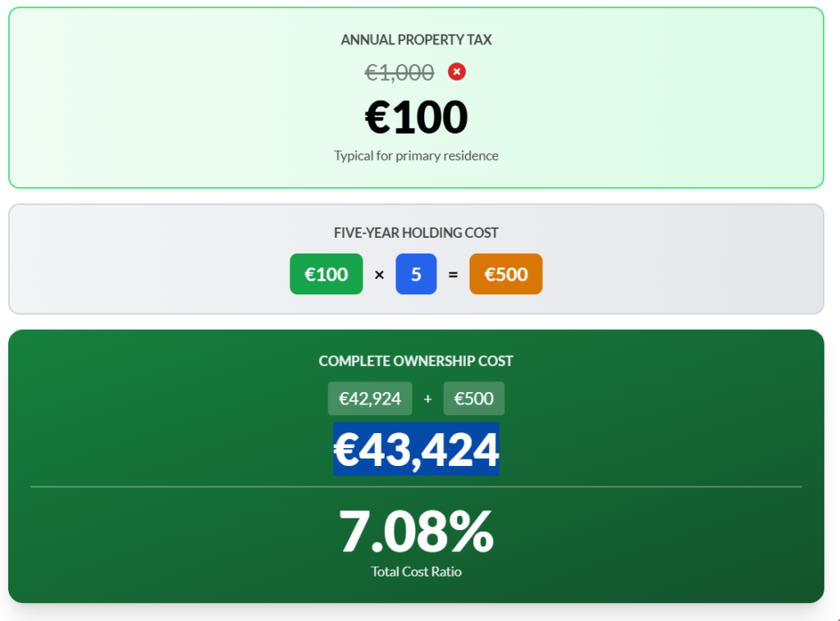Click the green €100 badge

click(326, 274)
